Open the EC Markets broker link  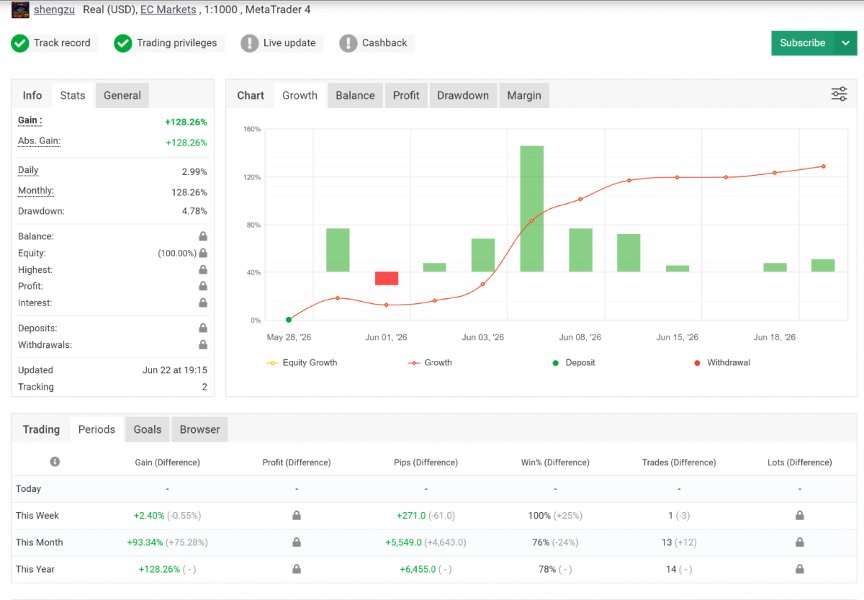click(x=168, y=9)
